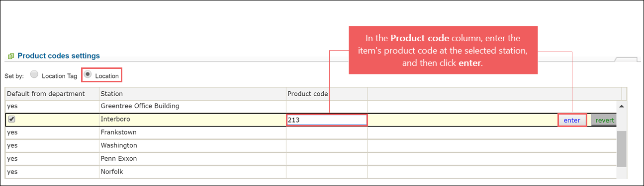Select the Washington station row
644x186 pixels.
point(311,145)
